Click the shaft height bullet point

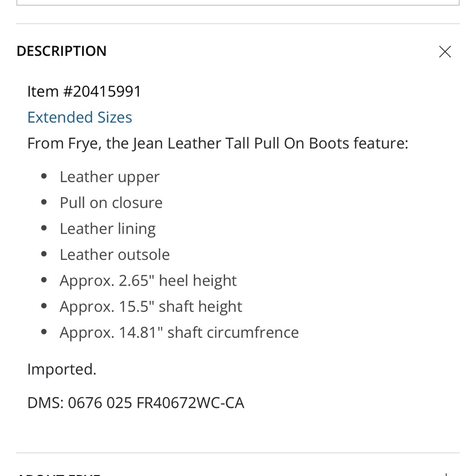tap(151, 306)
